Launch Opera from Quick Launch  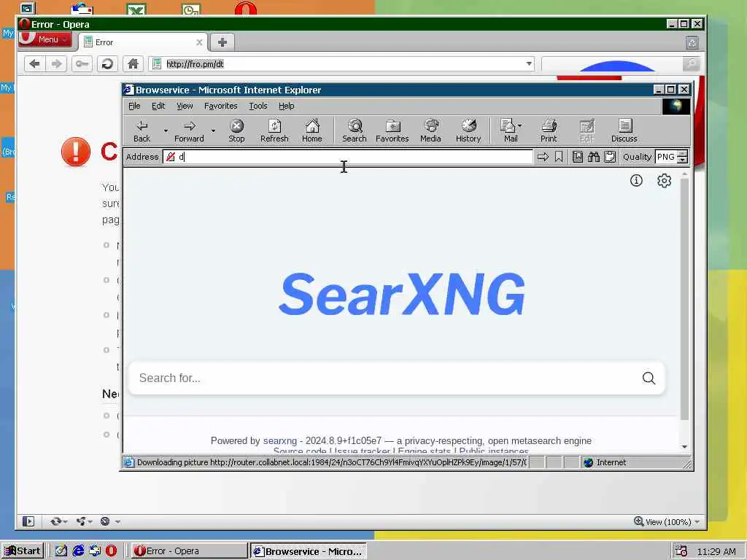(x=111, y=551)
